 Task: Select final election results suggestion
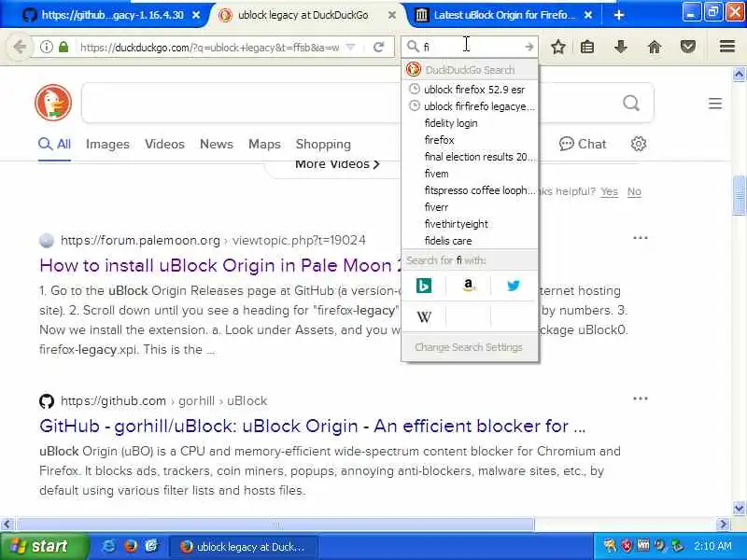point(471,157)
